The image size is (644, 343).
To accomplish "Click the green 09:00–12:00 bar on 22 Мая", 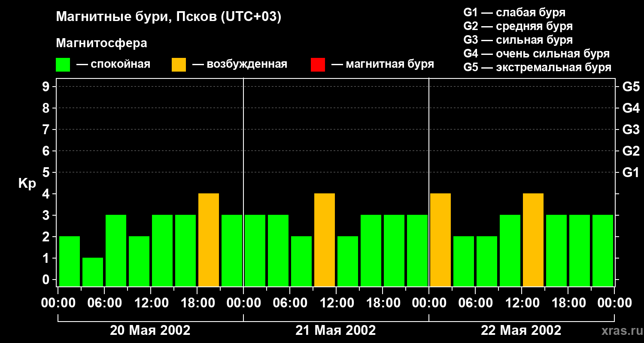I will click(510, 250).
